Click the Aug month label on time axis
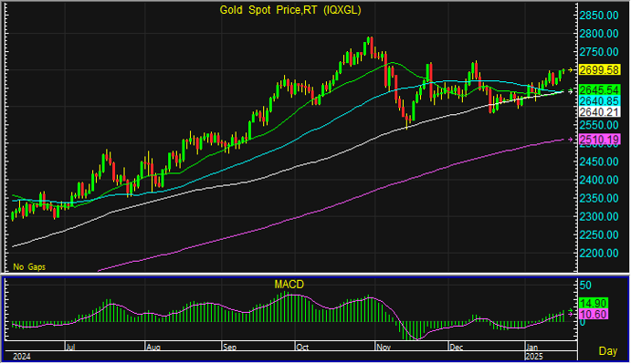631x364 pixels. tap(153, 347)
